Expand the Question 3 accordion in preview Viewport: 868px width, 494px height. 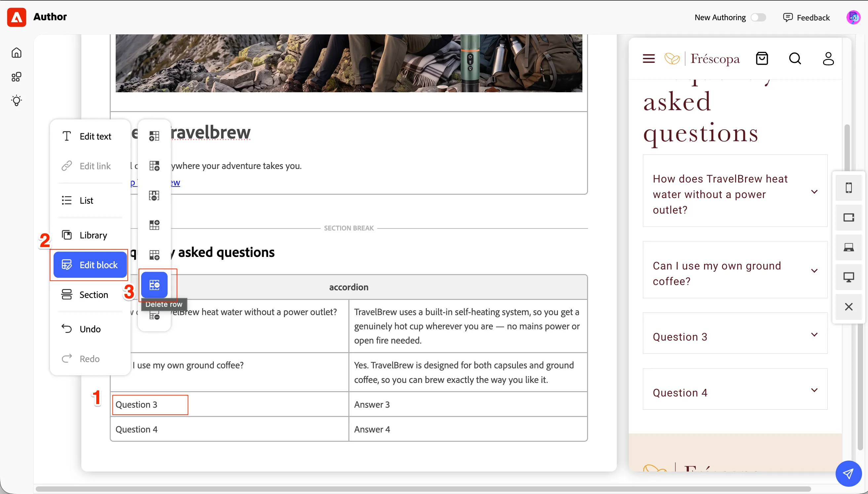735,334
